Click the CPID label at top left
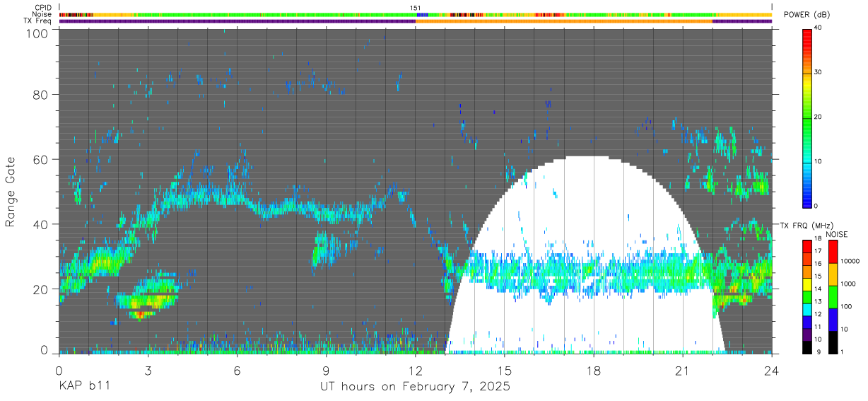Viewport: 868px width, 401px height. click(44, 8)
